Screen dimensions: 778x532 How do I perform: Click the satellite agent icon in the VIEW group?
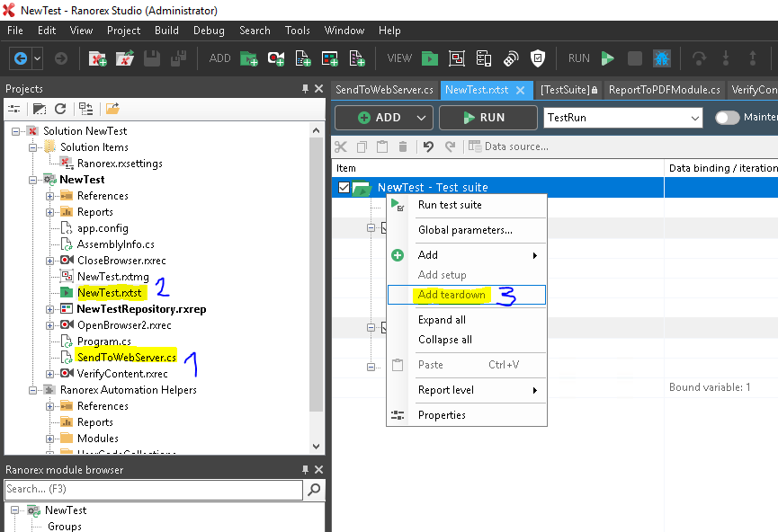511,58
